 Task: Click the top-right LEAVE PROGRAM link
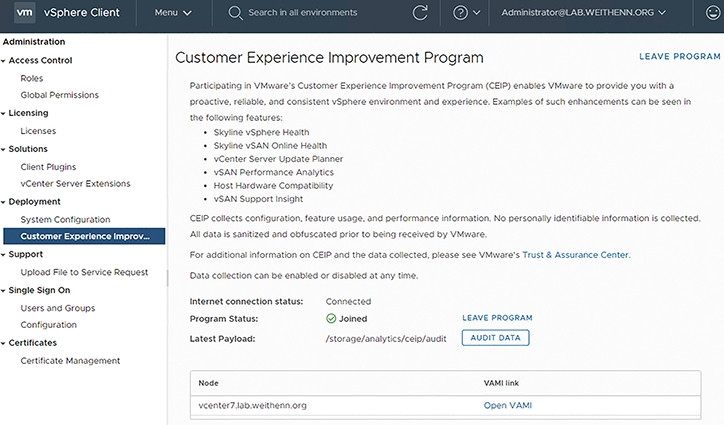click(x=680, y=56)
